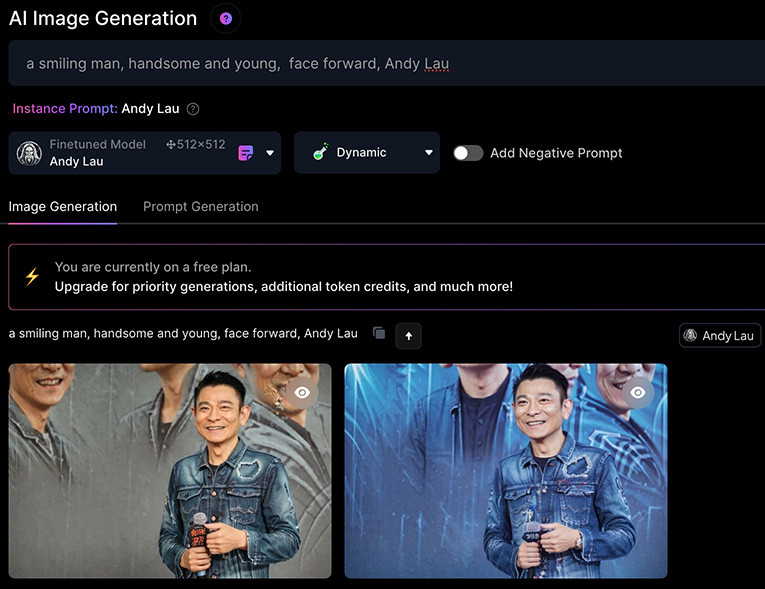
Task: Click the 'You are currently on a free plan' text
Action: 153,267
